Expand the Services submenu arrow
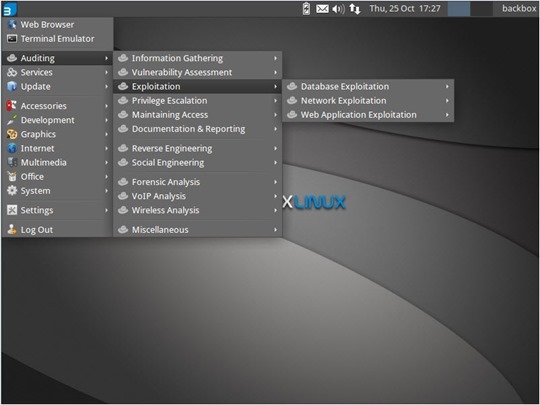Image resolution: width=540 pixels, height=405 pixels. tap(106, 72)
